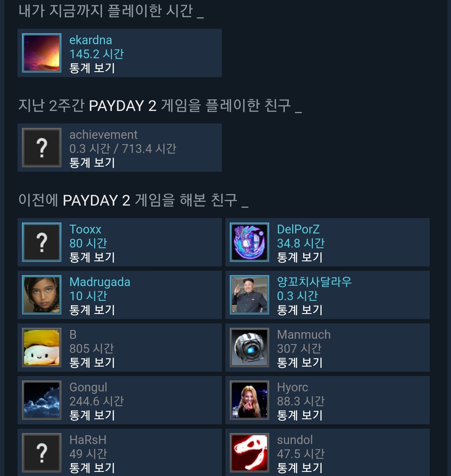
Task: Open Tooxx's question-mark avatar
Action: coord(42,242)
